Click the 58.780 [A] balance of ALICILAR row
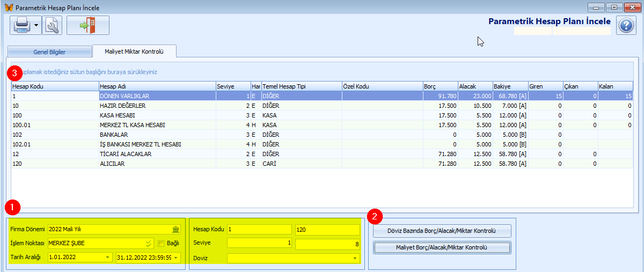The height and width of the screenshot is (272, 644). click(510, 164)
